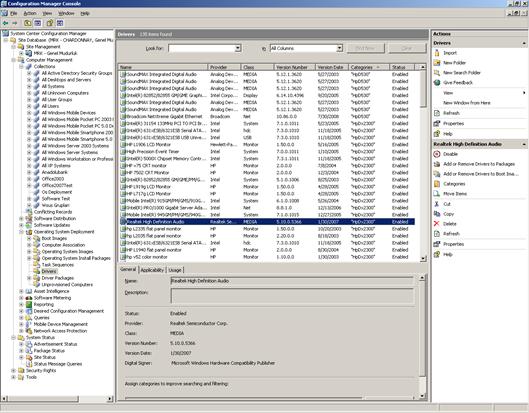Expand the Boot Images node
529x413 pixels.
29,239
